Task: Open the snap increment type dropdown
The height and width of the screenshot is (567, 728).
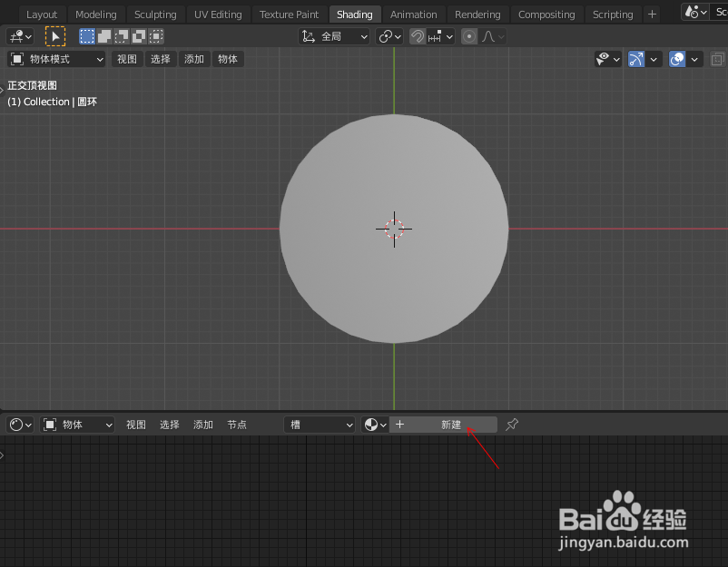Action: 440,36
